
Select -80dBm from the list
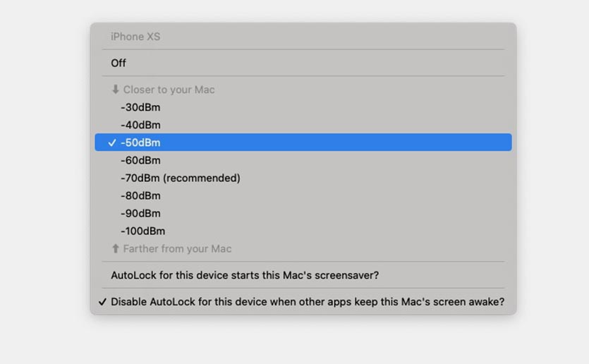click(140, 195)
